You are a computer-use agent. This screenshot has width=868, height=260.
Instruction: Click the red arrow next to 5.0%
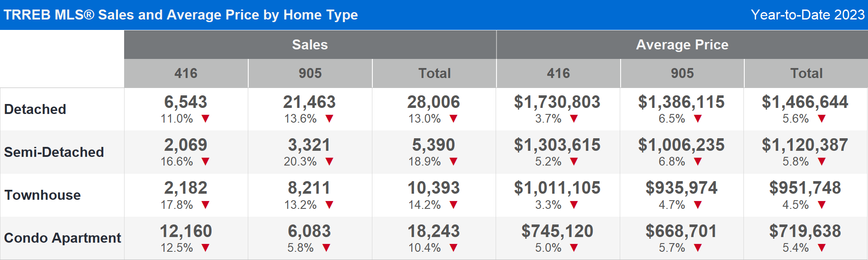pos(574,248)
